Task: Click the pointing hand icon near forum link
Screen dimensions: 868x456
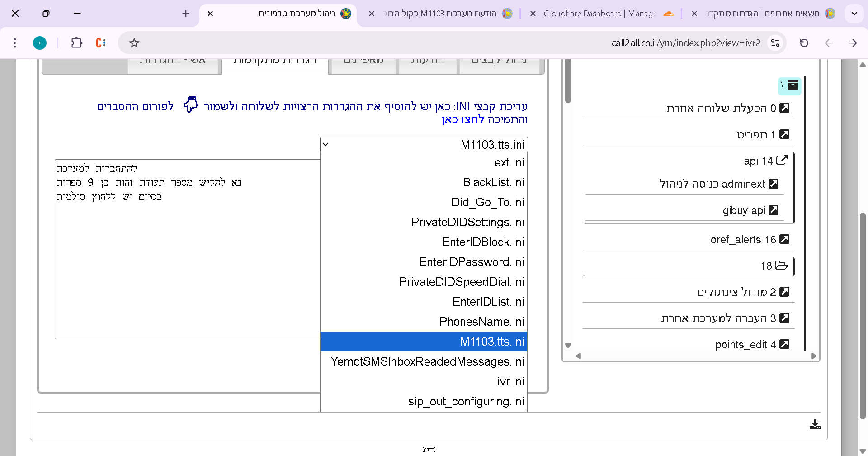Action: 190,105
